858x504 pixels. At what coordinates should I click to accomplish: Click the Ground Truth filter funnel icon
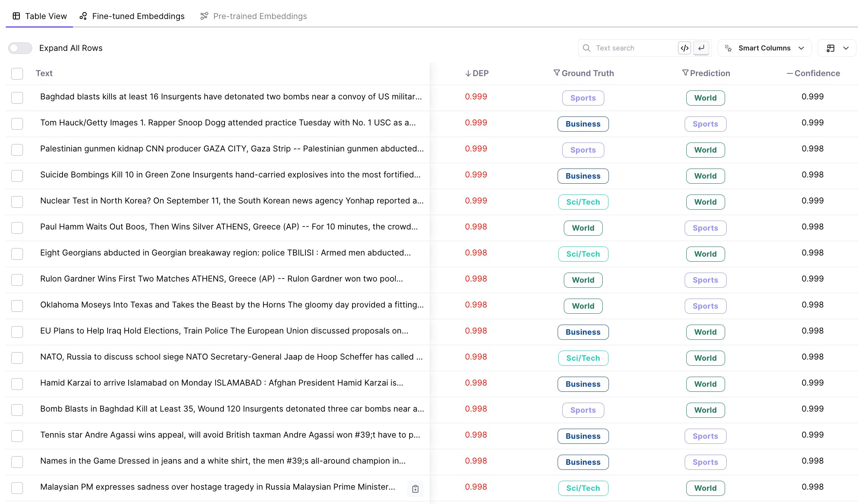(556, 73)
